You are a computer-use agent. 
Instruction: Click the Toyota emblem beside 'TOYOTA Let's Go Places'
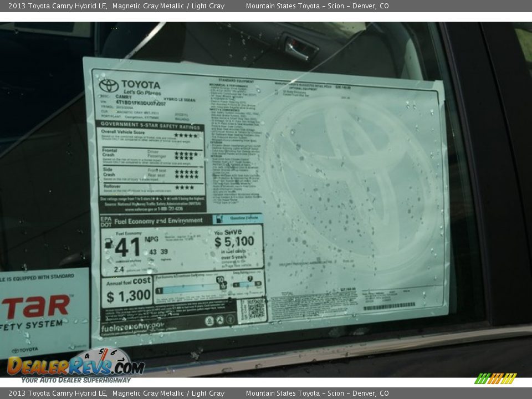point(109,85)
